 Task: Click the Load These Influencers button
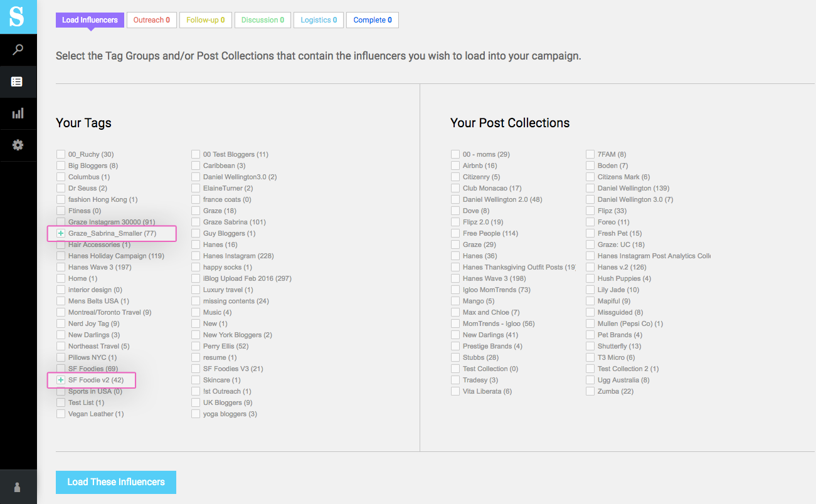116,482
